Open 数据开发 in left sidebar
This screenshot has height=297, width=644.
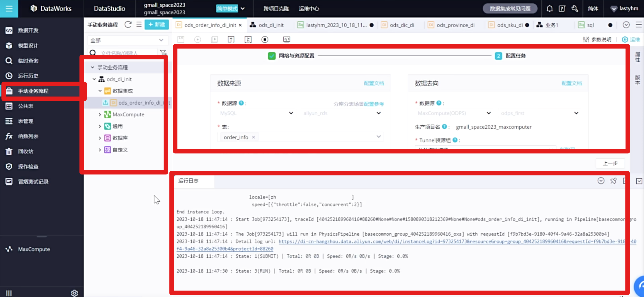tap(28, 30)
